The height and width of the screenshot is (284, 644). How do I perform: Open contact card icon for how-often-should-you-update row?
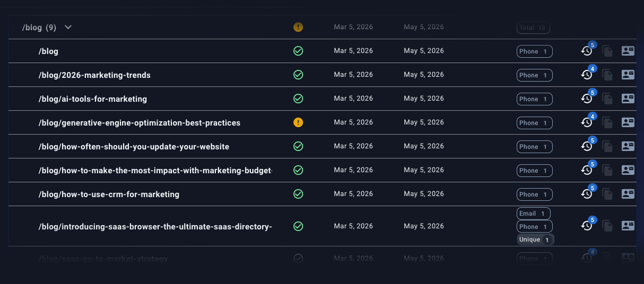tap(628, 146)
